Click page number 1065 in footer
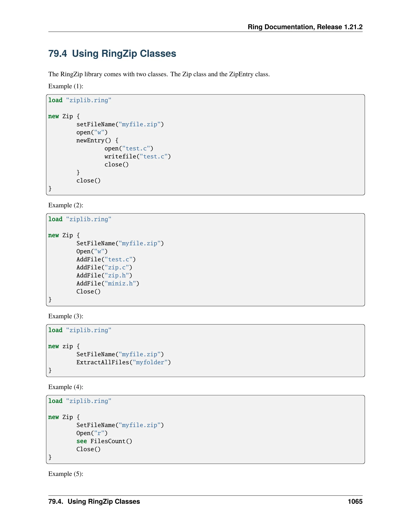This screenshot has width=411, height=532. (355, 501)
